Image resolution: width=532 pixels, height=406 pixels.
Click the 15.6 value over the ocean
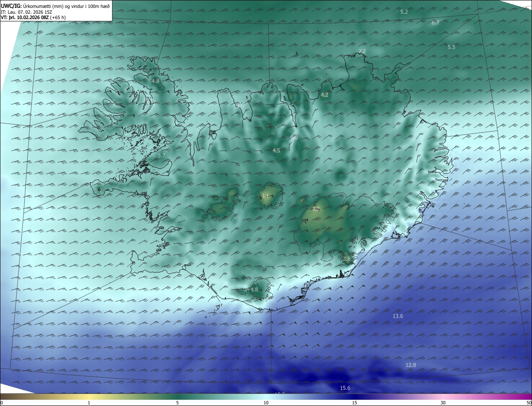point(345,388)
